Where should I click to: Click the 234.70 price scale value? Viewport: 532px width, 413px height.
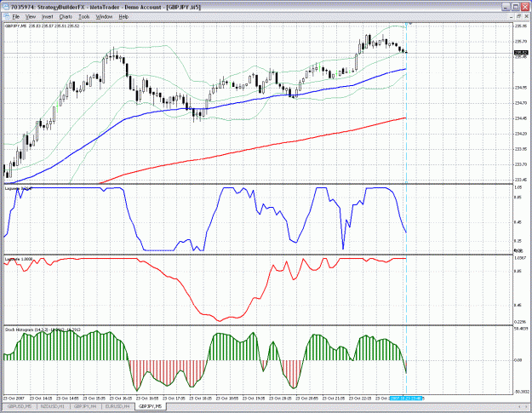(x=521, y=103)
